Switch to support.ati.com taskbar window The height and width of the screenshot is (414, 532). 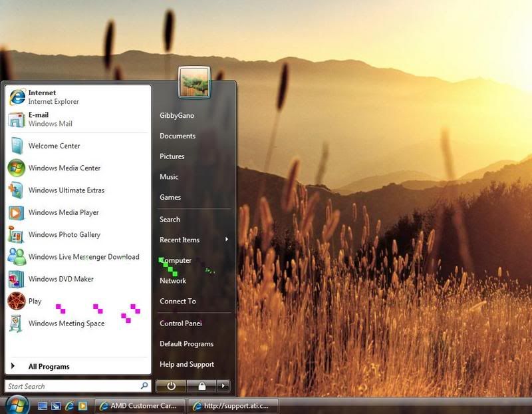pyautogui.click(x=233, y=406)
